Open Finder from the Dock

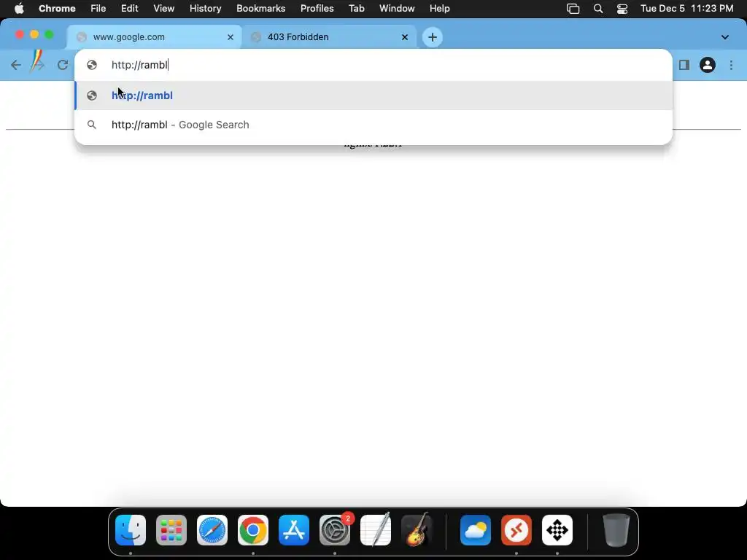131,530
